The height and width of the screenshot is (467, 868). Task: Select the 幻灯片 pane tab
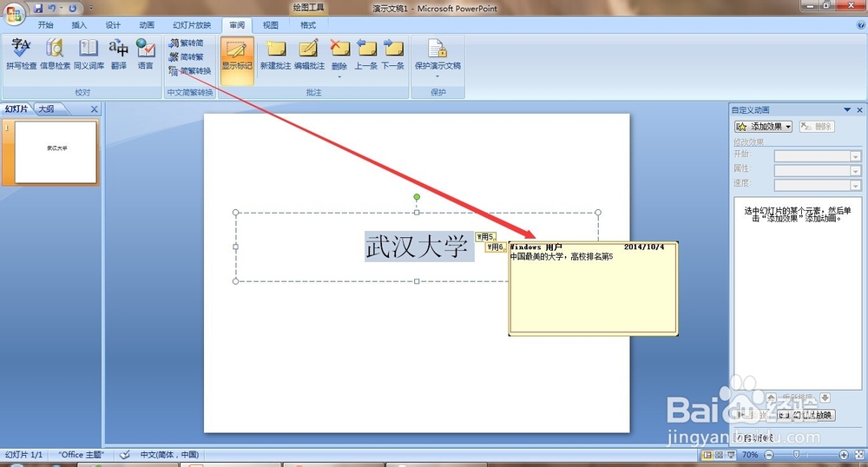(x=16, y=109)
